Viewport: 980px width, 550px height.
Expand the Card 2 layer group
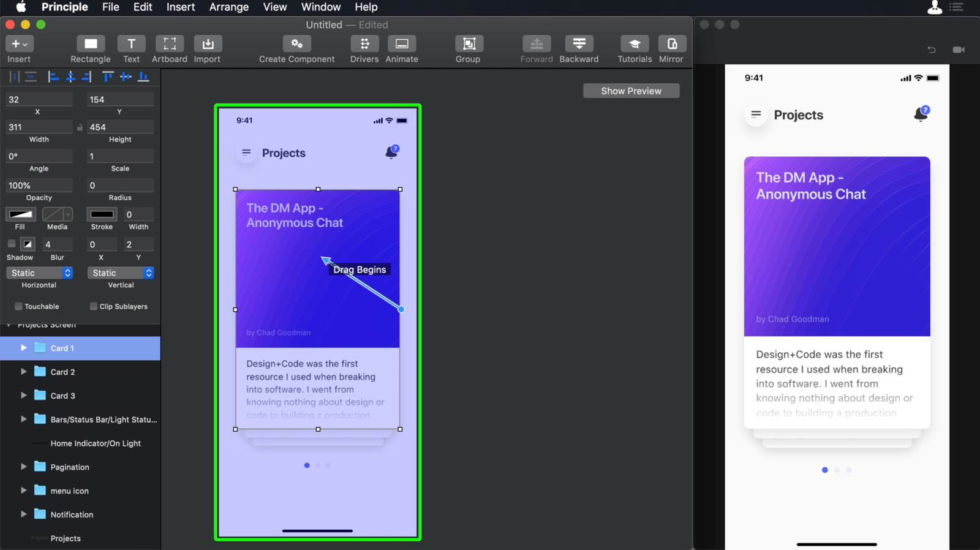(23, 372)
